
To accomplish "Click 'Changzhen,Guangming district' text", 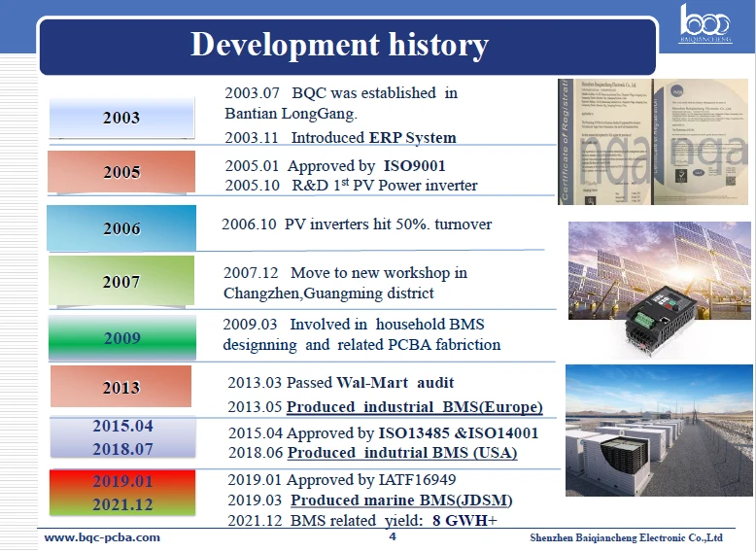I will click(x=328, y=293).
